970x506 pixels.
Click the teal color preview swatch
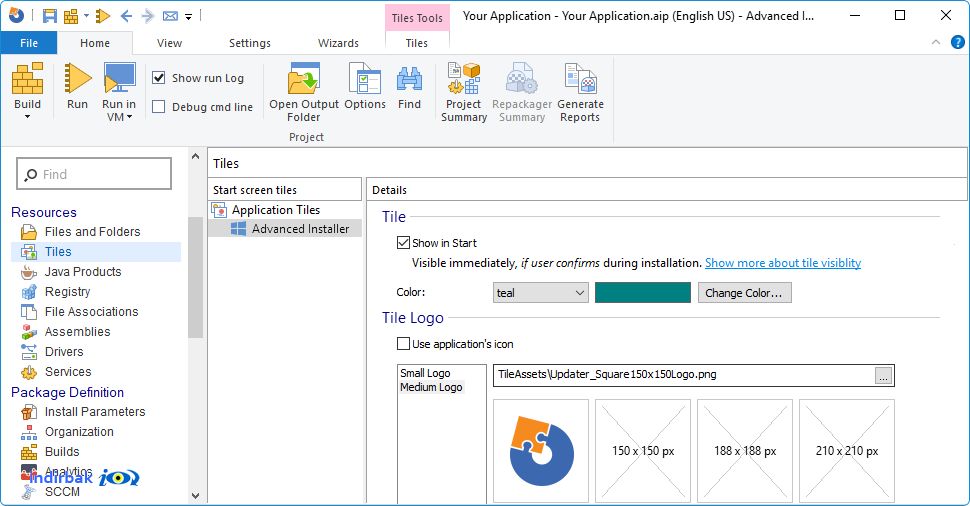643,293
